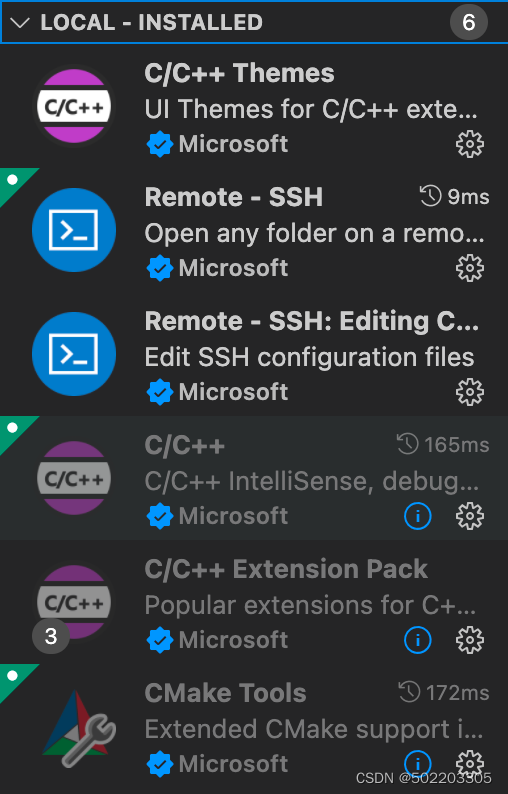Open the gear menu for C/C++ Themes
Viewport: 508px width, 794px height.
tap(470, 144)
